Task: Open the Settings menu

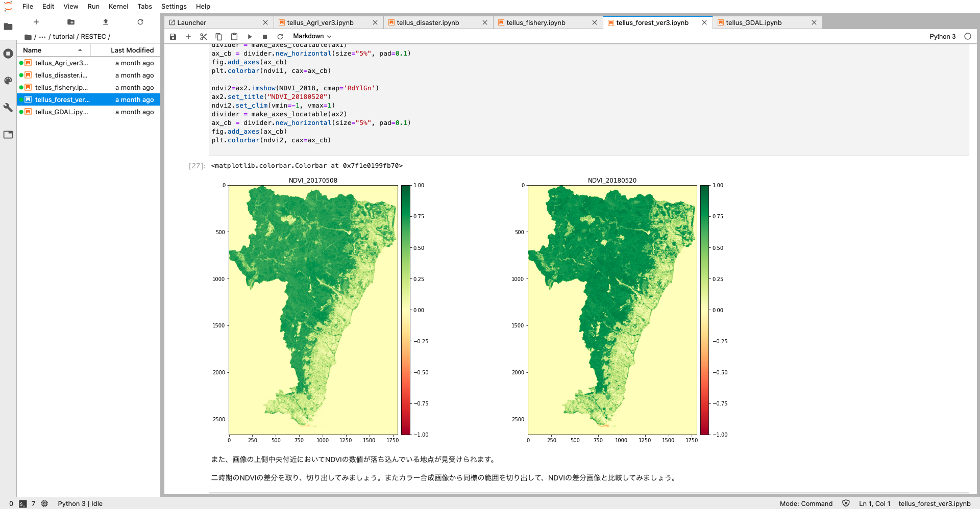Action: tap(174, 6)
